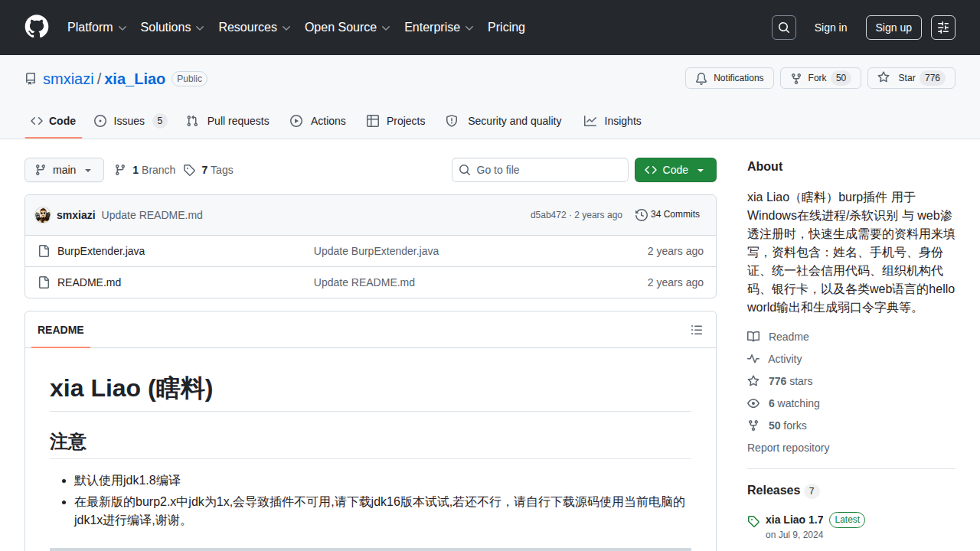Click the book icon beside Readme

[753, 337]
